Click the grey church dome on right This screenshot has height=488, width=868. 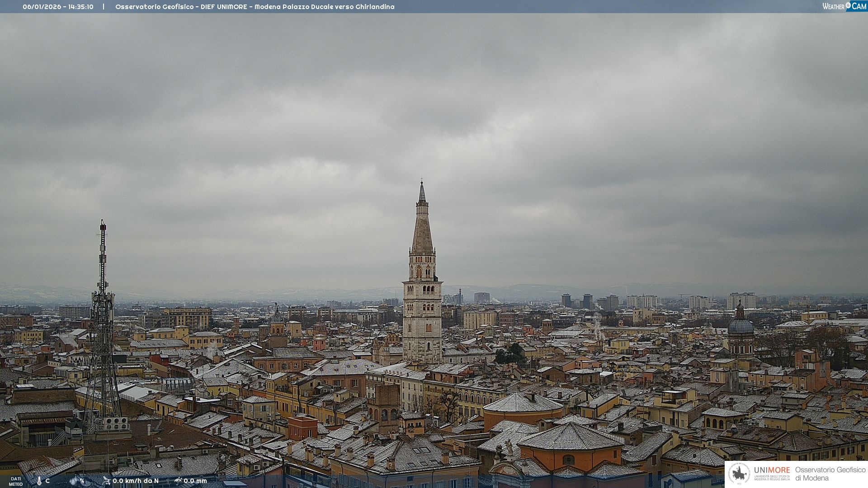click(x=741, y=325)
